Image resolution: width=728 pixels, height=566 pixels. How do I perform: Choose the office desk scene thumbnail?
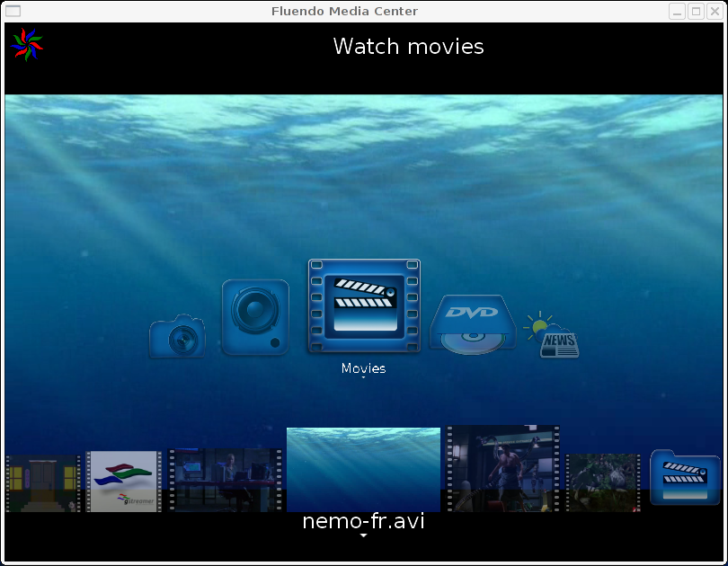(226, 480)
